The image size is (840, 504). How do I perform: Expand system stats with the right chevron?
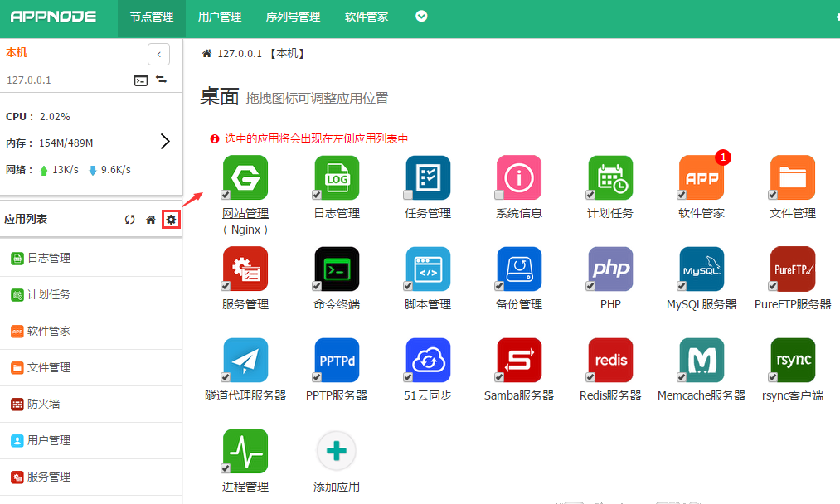coord(165,142)
